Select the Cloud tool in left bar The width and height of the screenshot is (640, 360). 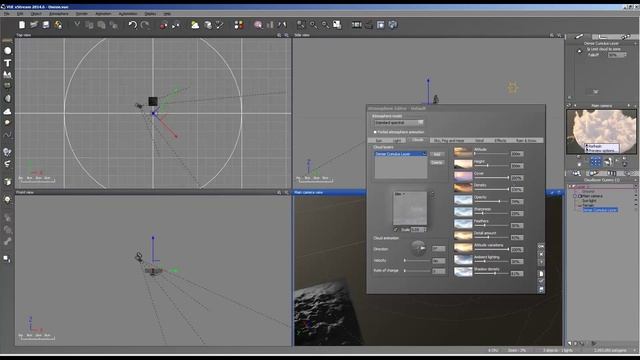point(7,111)
